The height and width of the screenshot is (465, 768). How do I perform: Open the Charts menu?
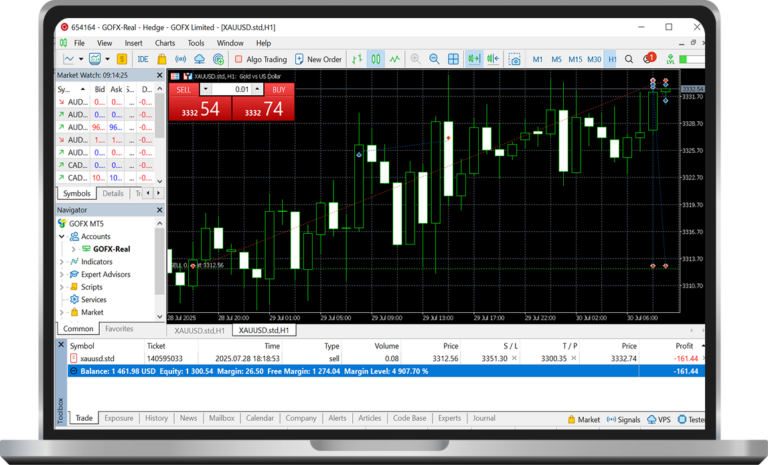click(165, 43)
